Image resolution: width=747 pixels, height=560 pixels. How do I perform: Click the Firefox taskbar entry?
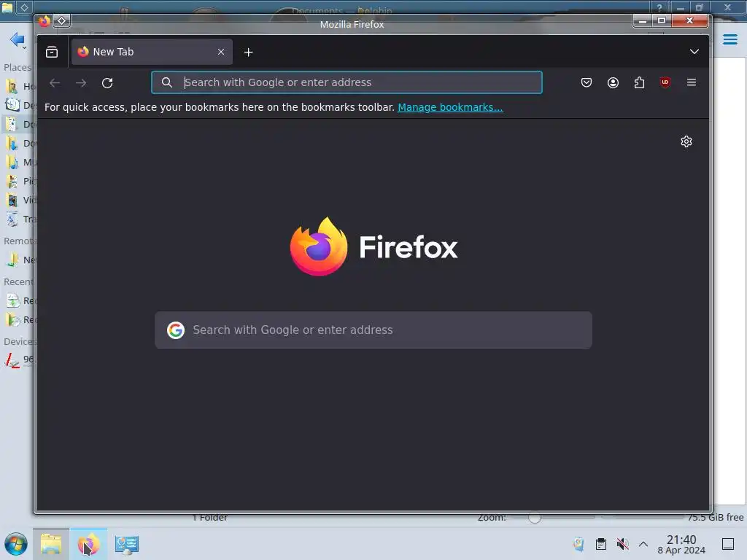pyautogui.click(x=88, y=544)
